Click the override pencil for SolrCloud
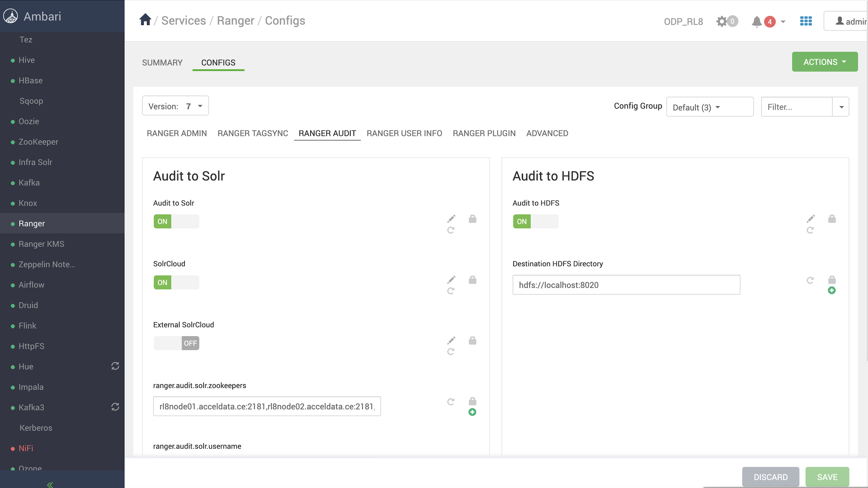868x488 pixels. [x=451, y=279]
